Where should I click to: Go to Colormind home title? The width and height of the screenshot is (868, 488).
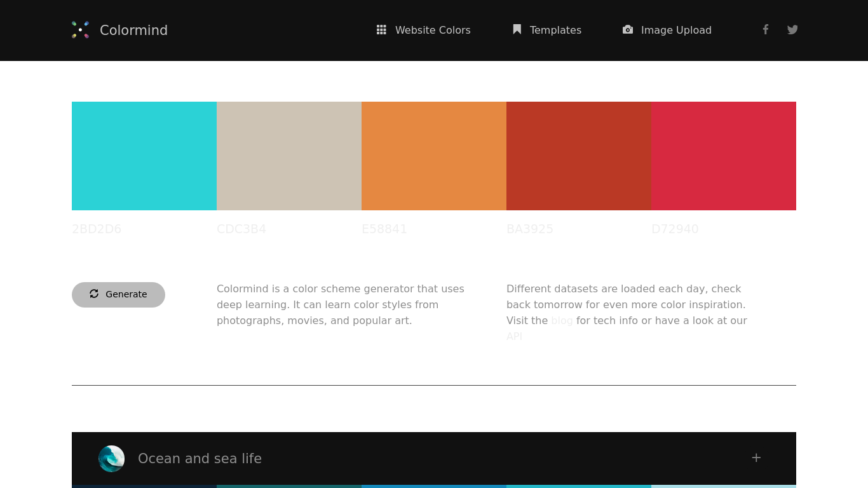133,30
